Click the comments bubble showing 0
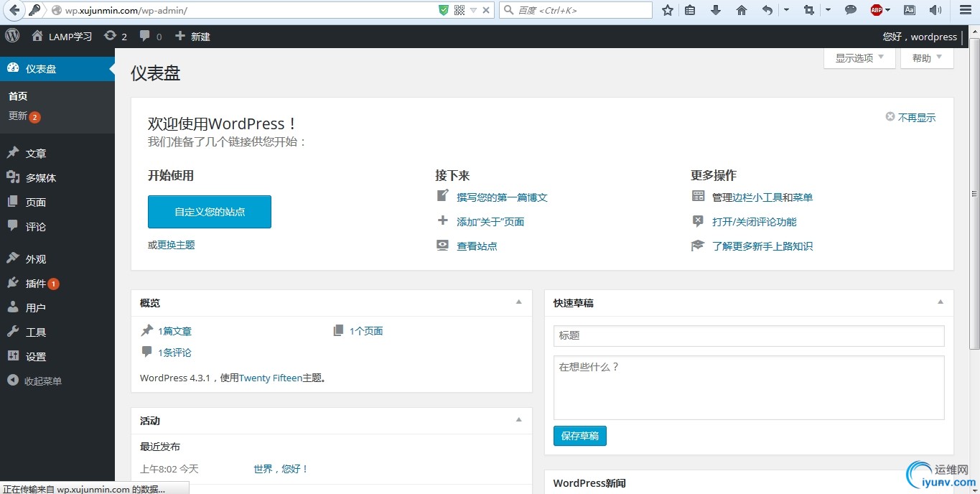Viewport: 980px width, 494px height. [151, 37]
